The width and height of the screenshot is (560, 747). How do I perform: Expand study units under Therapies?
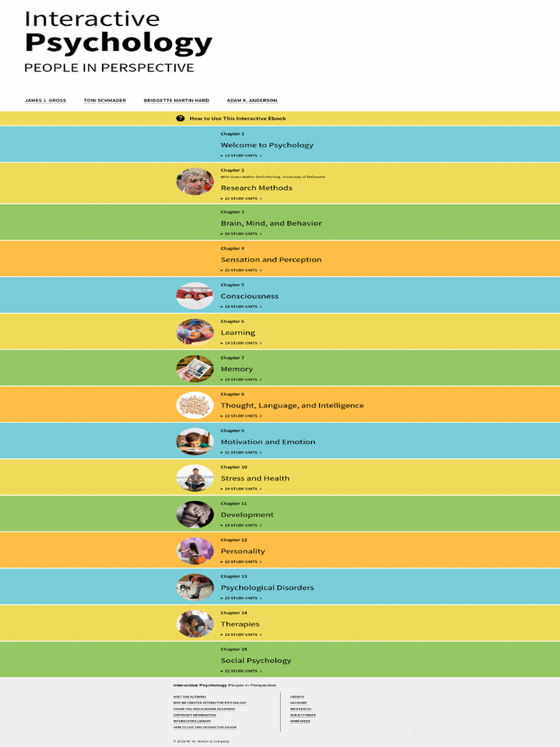pos(241,635)
